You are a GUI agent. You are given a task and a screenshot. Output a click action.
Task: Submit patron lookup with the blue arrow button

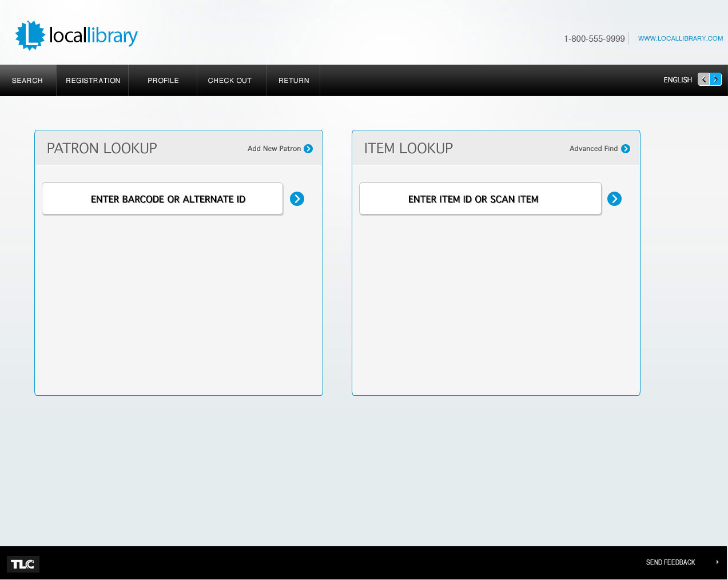(x=297, y=198)
